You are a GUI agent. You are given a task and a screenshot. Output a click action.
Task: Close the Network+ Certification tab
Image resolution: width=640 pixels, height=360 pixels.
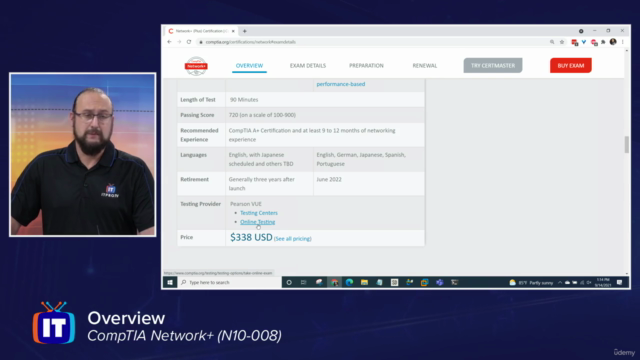[x=233, y=31]
